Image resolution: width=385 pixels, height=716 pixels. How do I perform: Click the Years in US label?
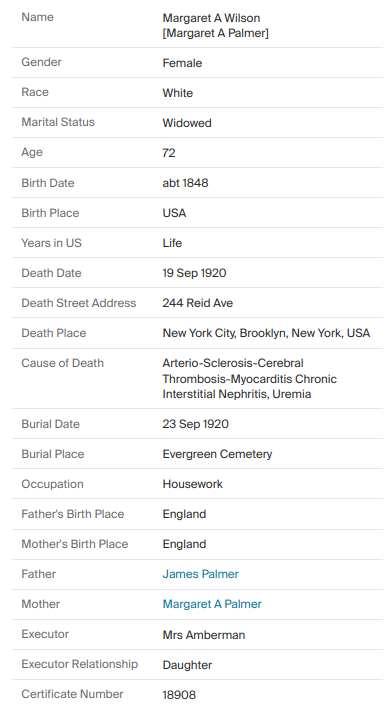click(x=51, y=243)
